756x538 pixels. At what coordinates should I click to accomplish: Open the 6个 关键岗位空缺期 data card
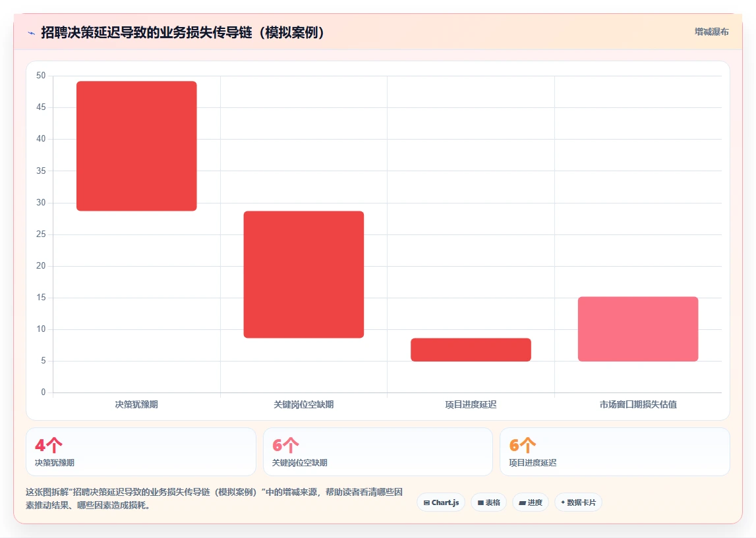(378, 452)
